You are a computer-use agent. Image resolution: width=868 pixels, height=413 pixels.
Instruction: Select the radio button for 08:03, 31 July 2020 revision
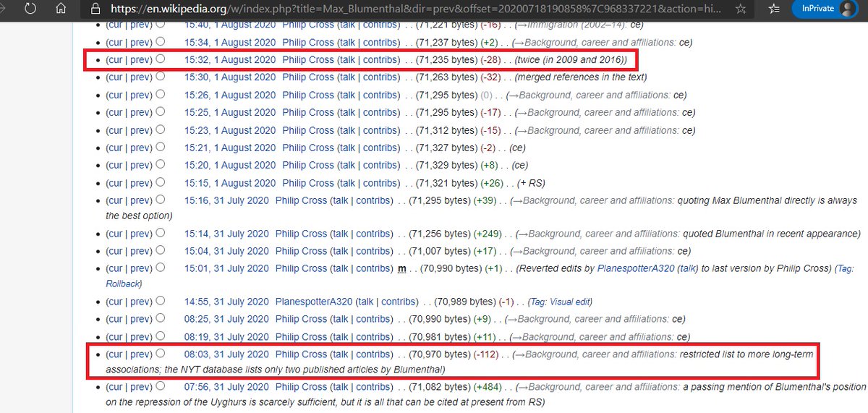pyautogui.click(x=161, y=354)
